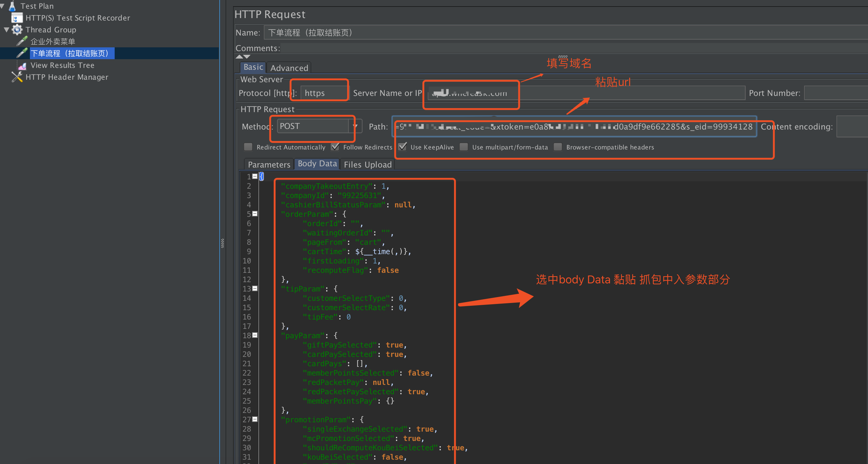Image resolution: width=868 pixels, height=464 pixels.
Task: Click the 下单流程 sampler pipette icon
Action: click(x=22, y=53)
